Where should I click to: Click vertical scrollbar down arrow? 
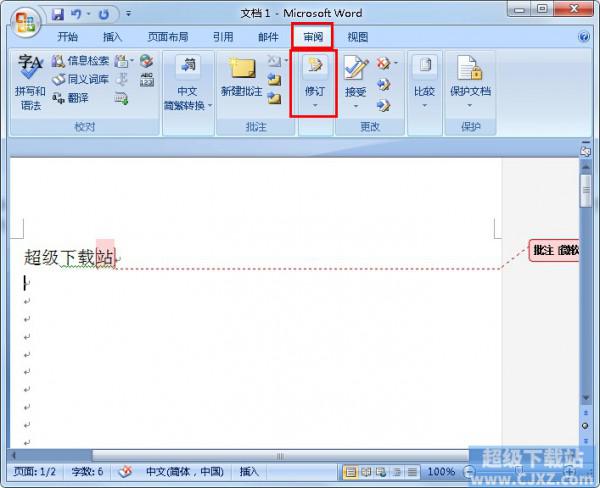(585, 398)
